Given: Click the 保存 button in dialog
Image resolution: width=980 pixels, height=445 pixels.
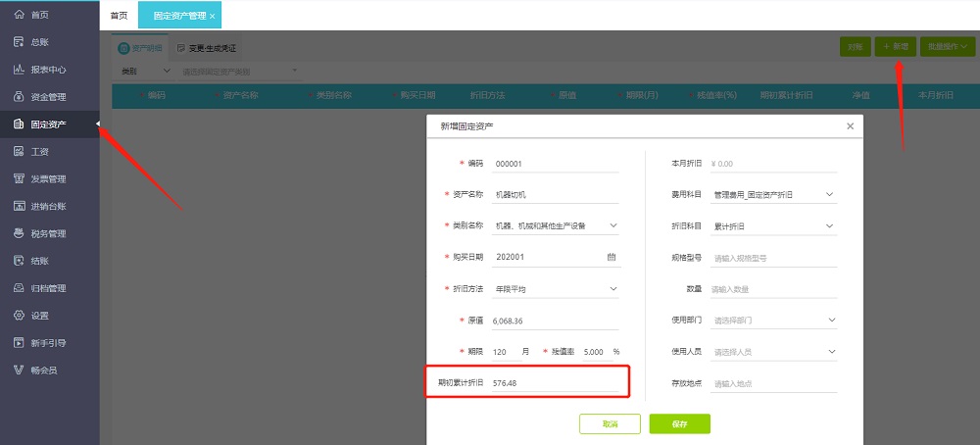Looking at the screenshot, I should [x=680, y=423].
